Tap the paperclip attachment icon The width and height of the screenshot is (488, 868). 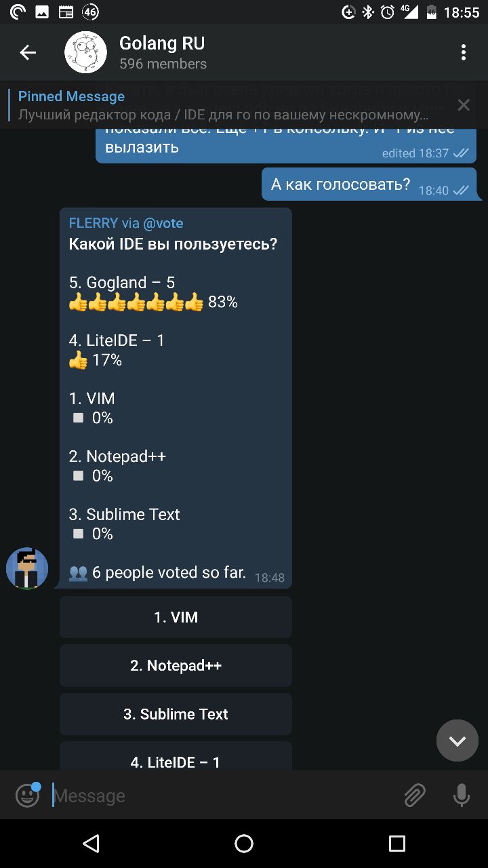pos(414,795)
